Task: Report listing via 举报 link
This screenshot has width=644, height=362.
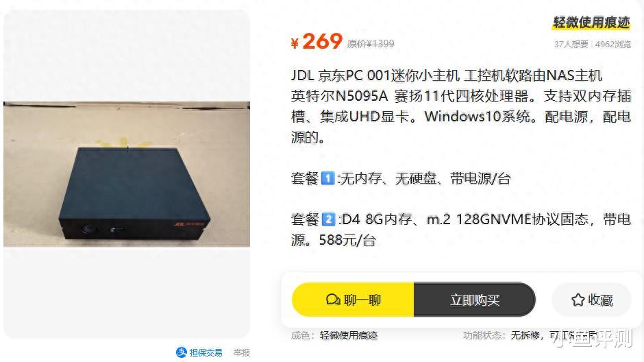Action: click(x=241, y=352)
